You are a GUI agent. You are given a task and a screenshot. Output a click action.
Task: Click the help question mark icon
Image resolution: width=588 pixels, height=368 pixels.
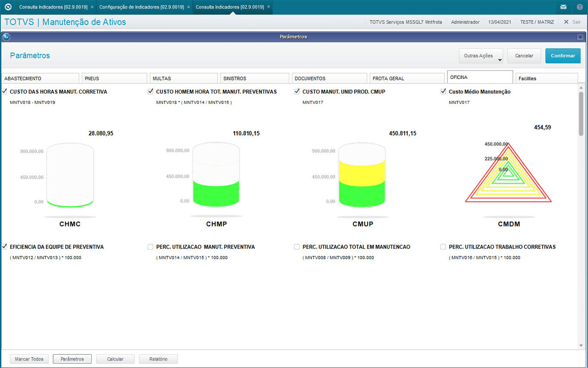click(580, 7)
